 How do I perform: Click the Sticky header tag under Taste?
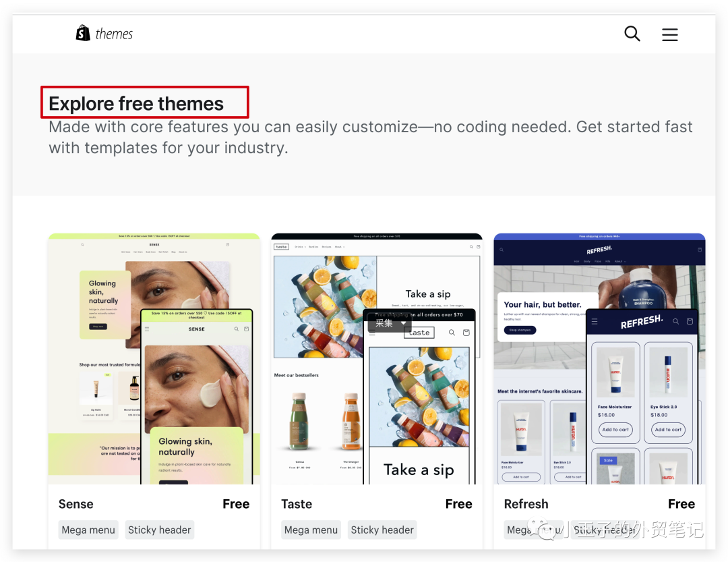382,530
